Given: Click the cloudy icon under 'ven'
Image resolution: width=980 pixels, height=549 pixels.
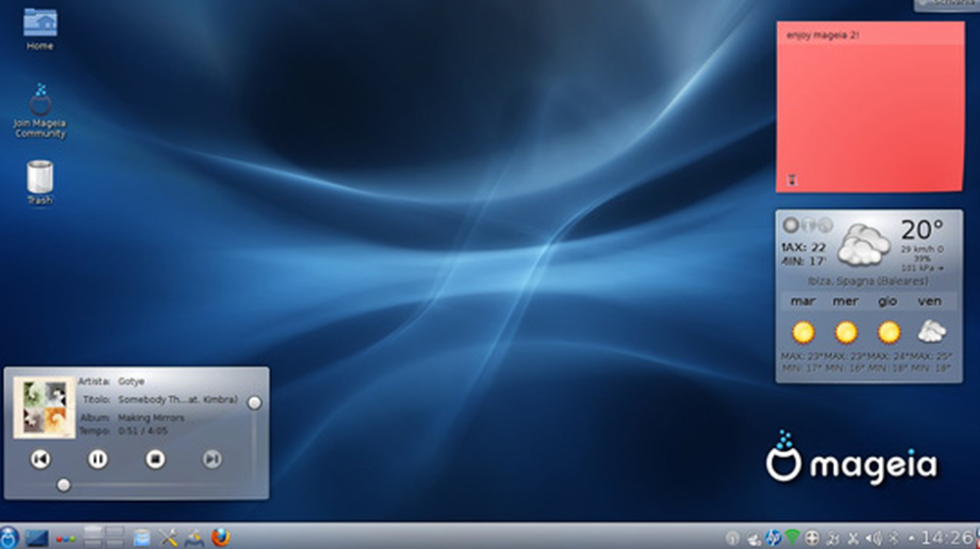Looking at the screenshot, I should [931, 331].
